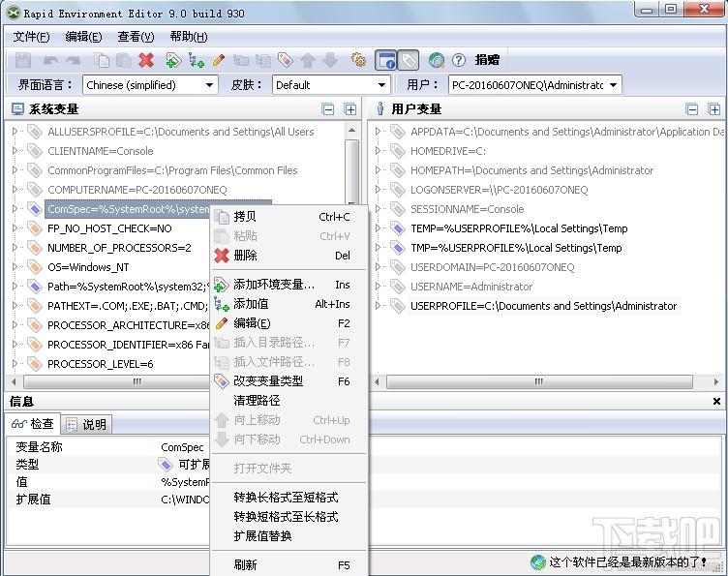
Task: Click the system variables vertical scrollbar thumb
Action: pyautogui.click(x=352, y=171)
